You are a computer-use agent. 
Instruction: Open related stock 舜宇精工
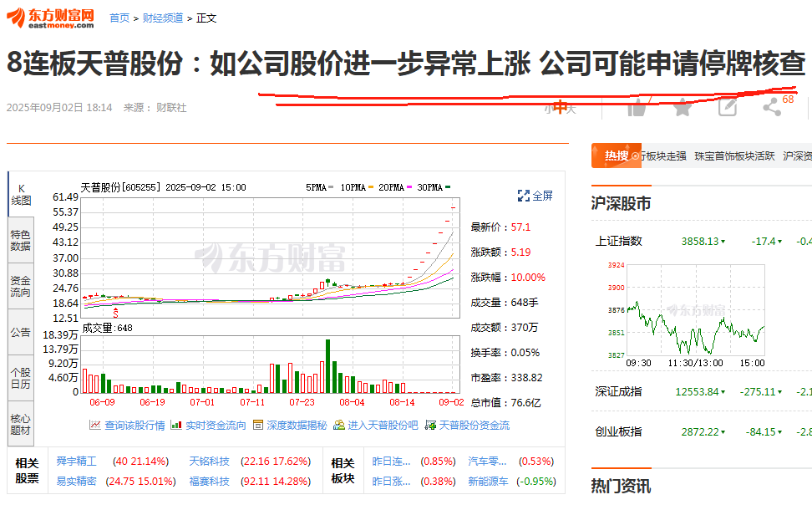pyautogui.click(x=76, y=461)
